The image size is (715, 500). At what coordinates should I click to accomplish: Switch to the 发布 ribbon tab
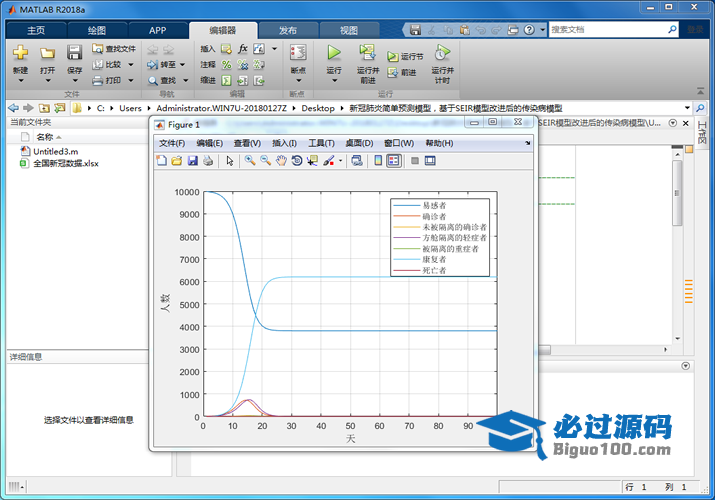tap(288, 30)
